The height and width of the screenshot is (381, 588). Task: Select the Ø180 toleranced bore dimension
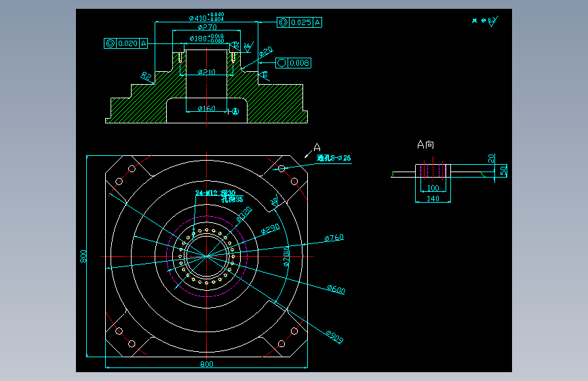click(207, 38)
